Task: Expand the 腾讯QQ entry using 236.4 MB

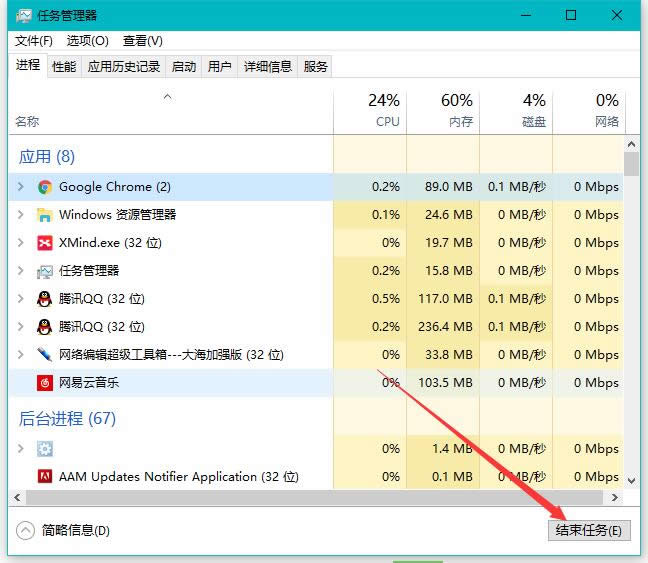Action: coord(20,327)
